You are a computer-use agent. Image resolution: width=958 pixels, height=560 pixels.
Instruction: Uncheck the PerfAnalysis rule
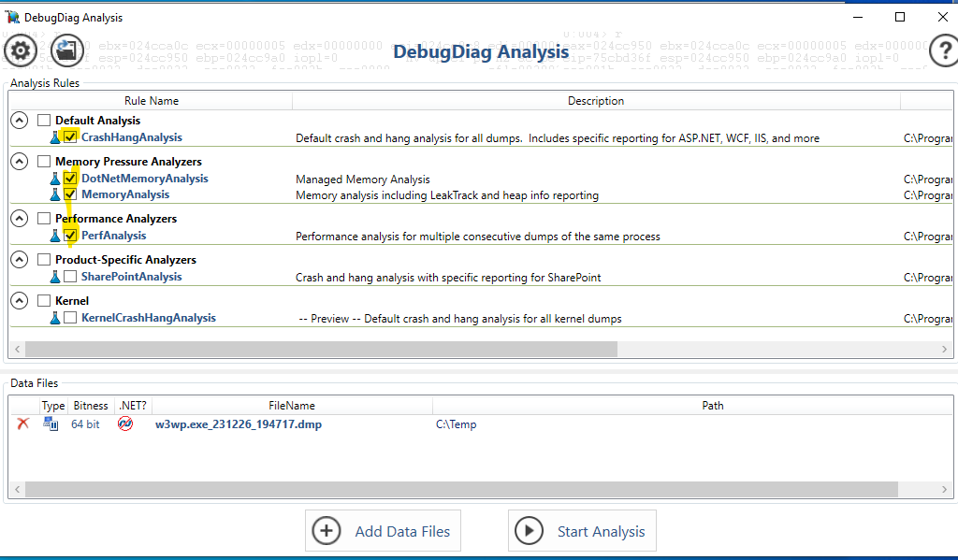[70, 235]
